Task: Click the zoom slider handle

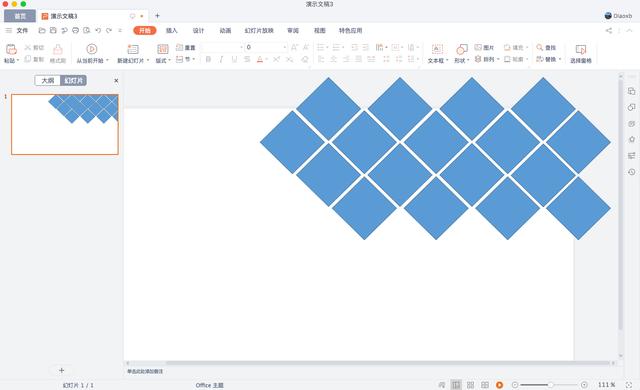Action: tap(550, 385)
